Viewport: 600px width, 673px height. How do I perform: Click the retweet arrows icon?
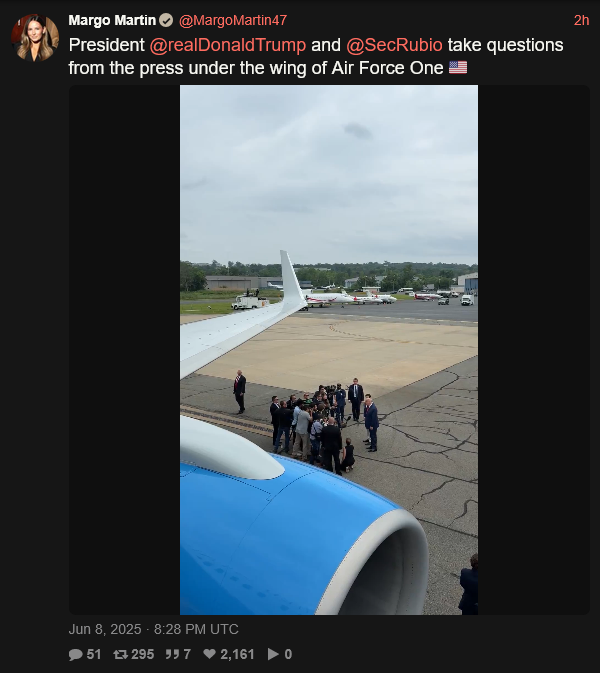coord(121,655)
